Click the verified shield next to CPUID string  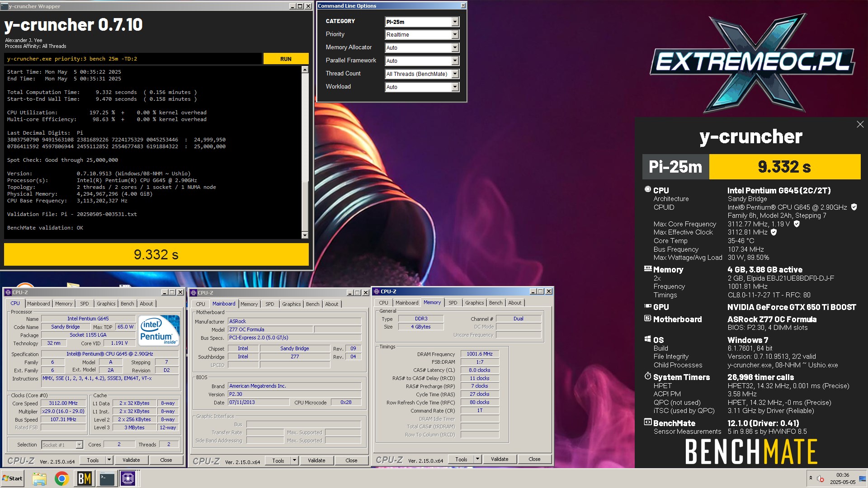[x=854, y=207]
